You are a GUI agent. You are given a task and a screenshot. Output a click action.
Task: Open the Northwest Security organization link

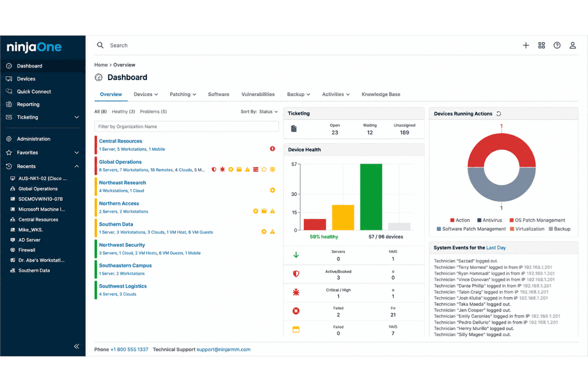click(122, 245)
